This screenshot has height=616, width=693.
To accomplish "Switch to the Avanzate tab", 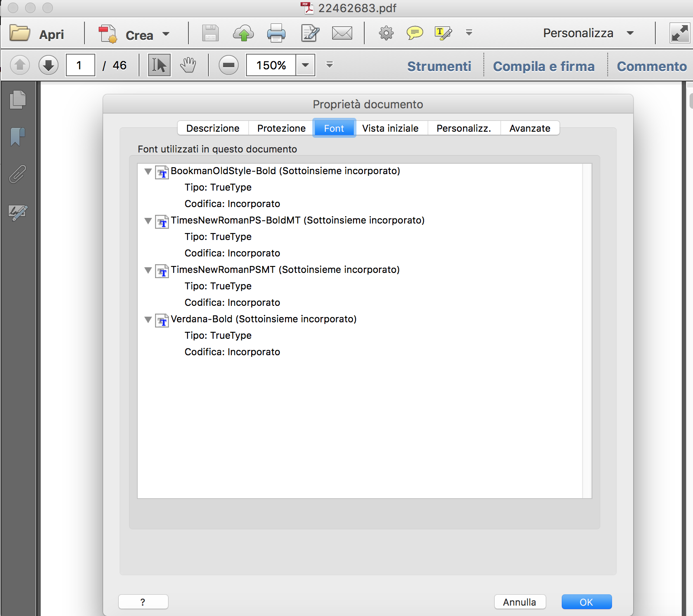I will point(530,128).
